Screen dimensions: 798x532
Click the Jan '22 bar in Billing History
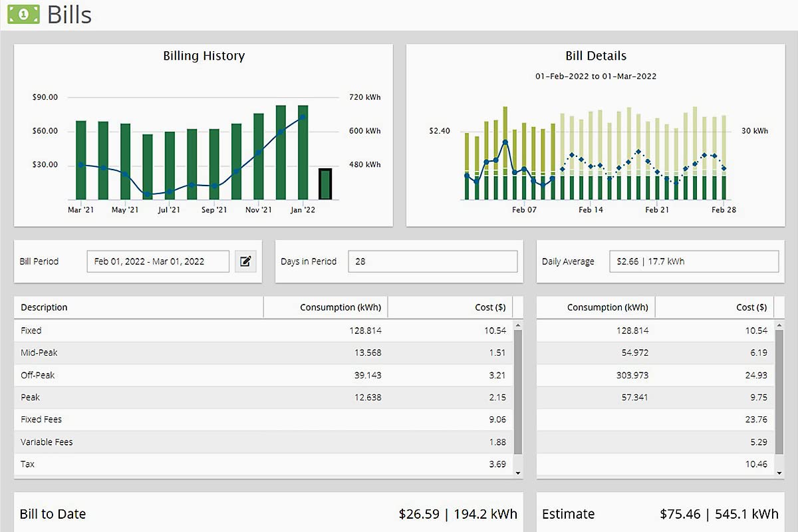tap(303, 153)
